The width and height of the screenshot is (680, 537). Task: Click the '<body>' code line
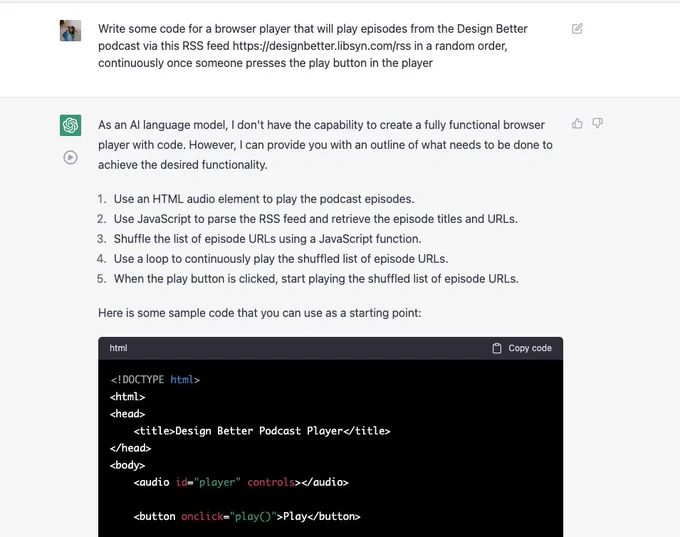(x=128, y=465)
